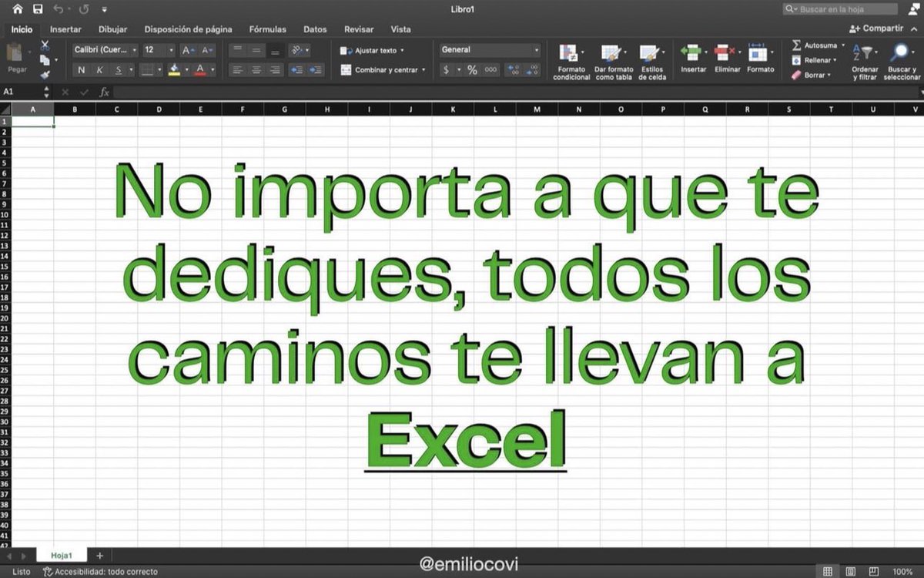
Task: Open the Revisar ribbon tab
Action: point(359,29)
